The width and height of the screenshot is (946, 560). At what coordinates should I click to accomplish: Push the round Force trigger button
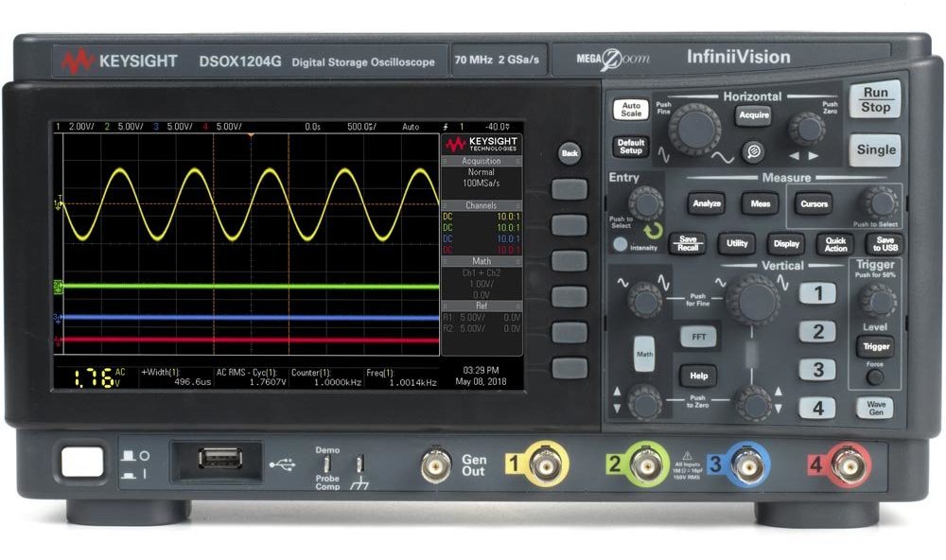(875, 378)
